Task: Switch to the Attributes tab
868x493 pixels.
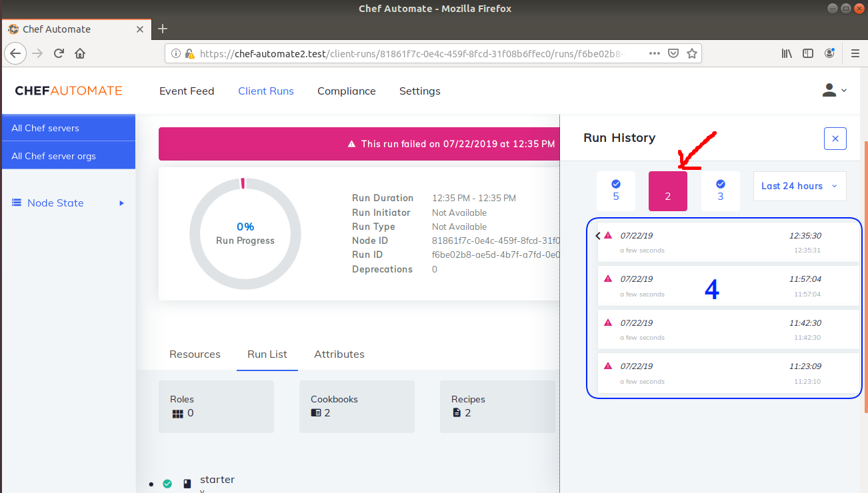Action: (339, 354)
